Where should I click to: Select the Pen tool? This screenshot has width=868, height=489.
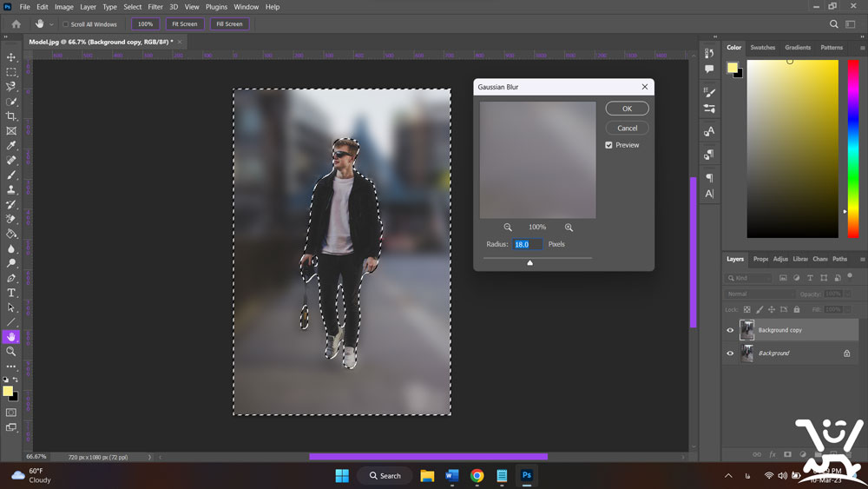(x=11, y=278)
